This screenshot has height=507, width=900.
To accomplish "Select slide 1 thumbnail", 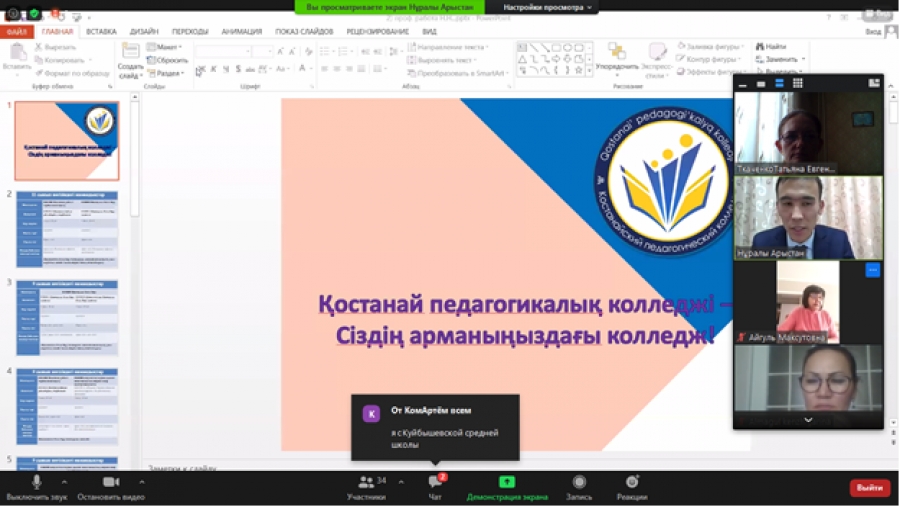I will [x=67, y=141].
